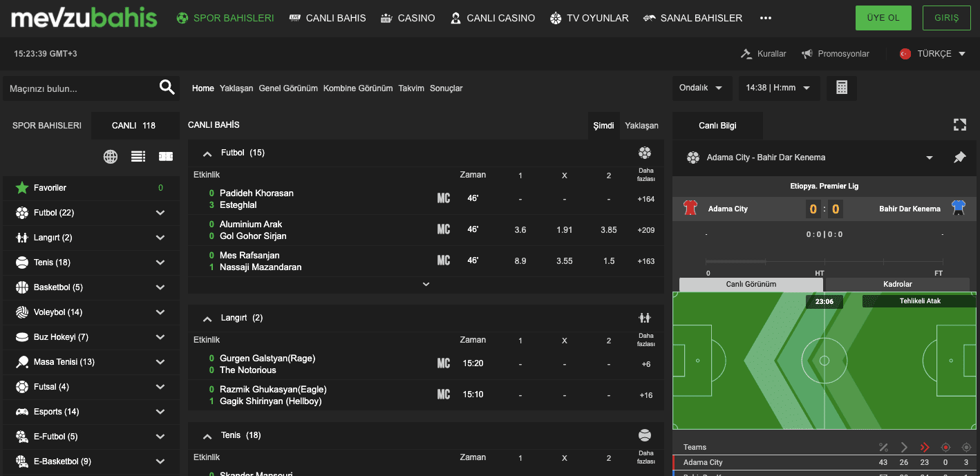
Task: Open +164 more markets for Padideh Khorasan
Action: tap(646, 199)
